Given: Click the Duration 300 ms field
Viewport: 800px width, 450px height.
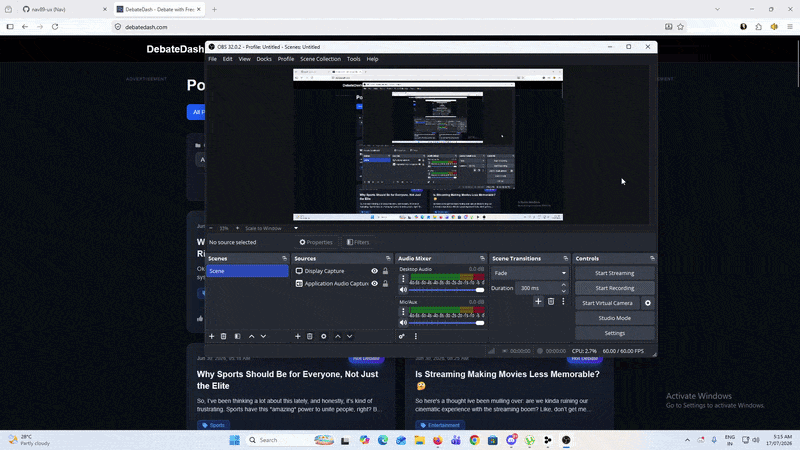Looking at the screenshot, I should (537, 288).
